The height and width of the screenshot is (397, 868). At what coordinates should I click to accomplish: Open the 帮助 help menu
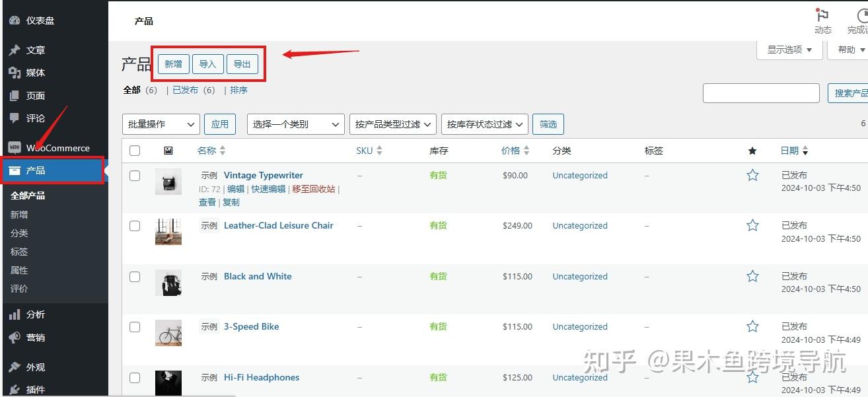pos(848,49)
